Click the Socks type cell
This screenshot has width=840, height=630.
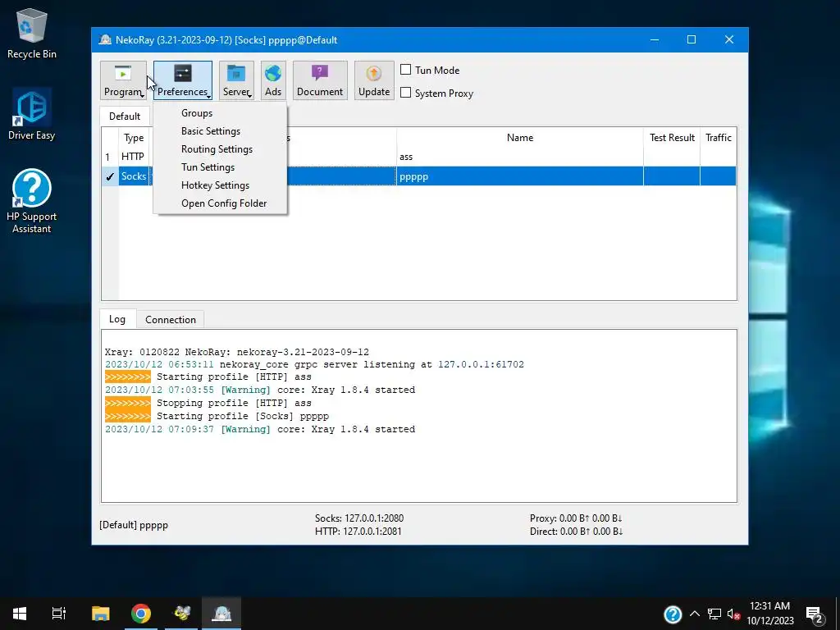[134, 176]
